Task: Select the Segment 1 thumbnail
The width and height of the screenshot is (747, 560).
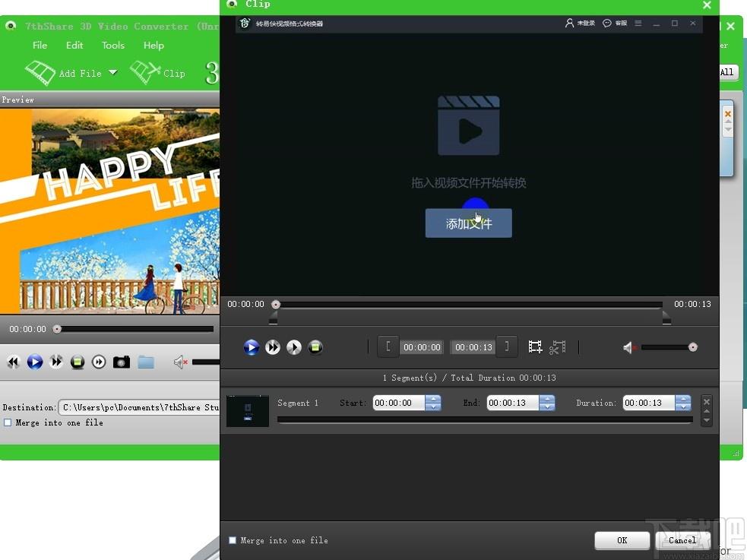Action: click(x=248, y=410)
